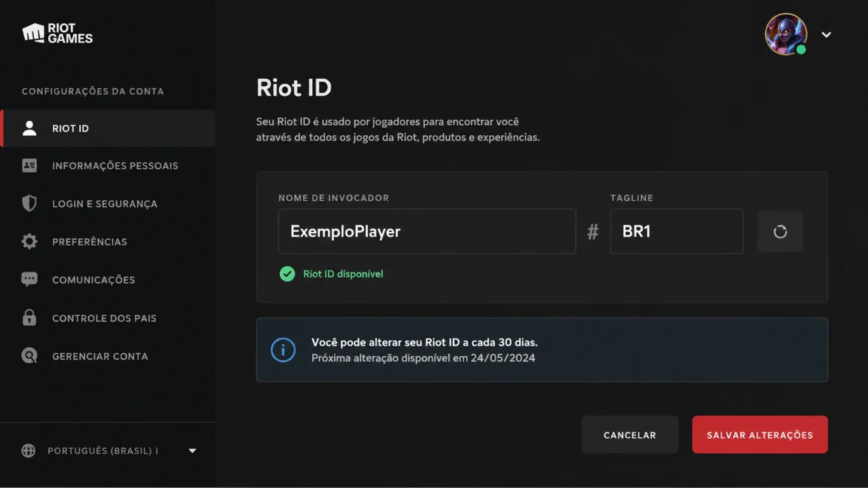Expand language list with the triangle arrow
Image resolution: width=868 pixels, height=488 pixels.
point(193,451)
